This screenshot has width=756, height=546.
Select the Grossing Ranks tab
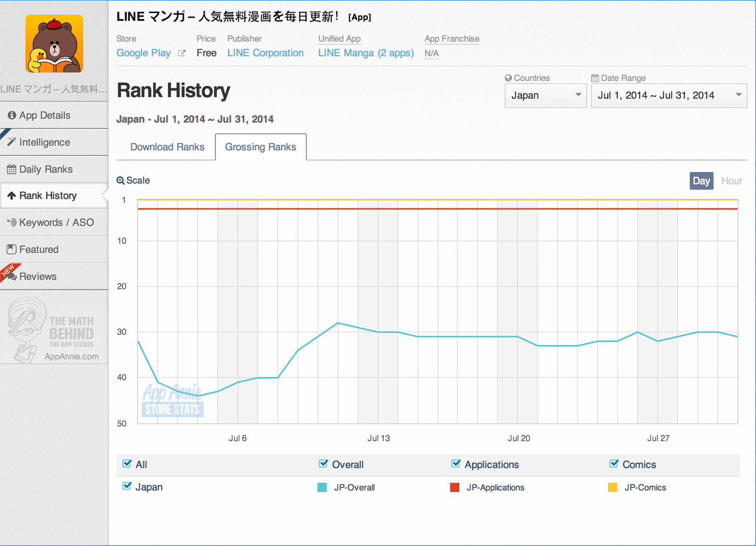261,147
